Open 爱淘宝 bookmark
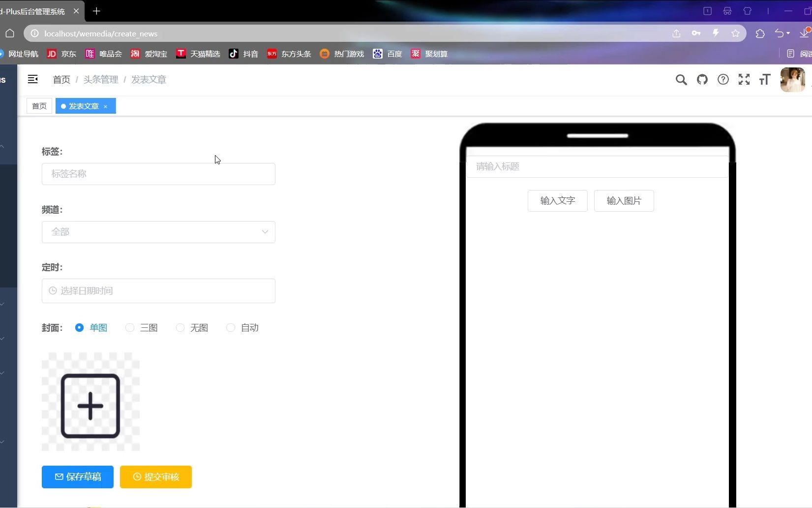Screen dimensions: 812x508 point(149,54)
